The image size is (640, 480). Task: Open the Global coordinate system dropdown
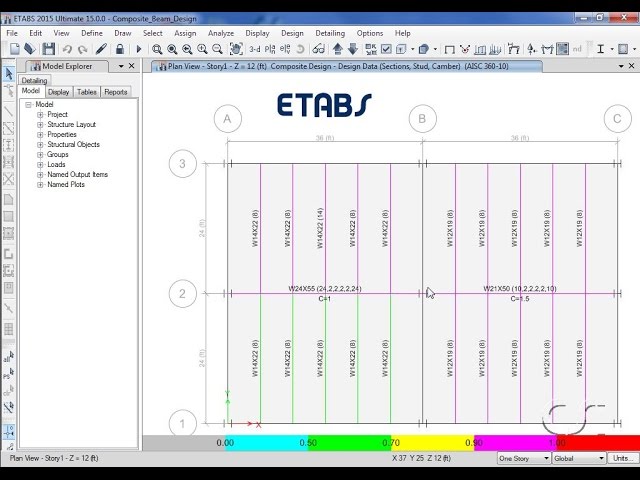coord(579,458)
